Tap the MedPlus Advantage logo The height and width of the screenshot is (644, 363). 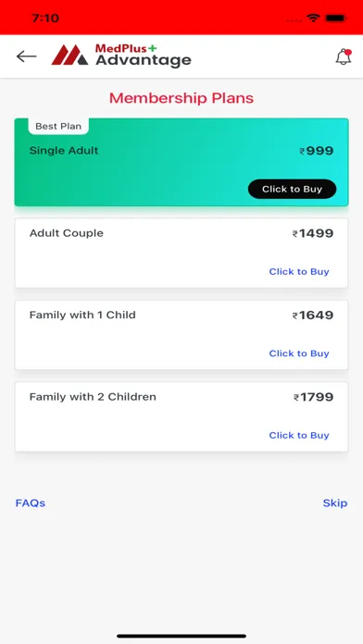pos(121,55)
